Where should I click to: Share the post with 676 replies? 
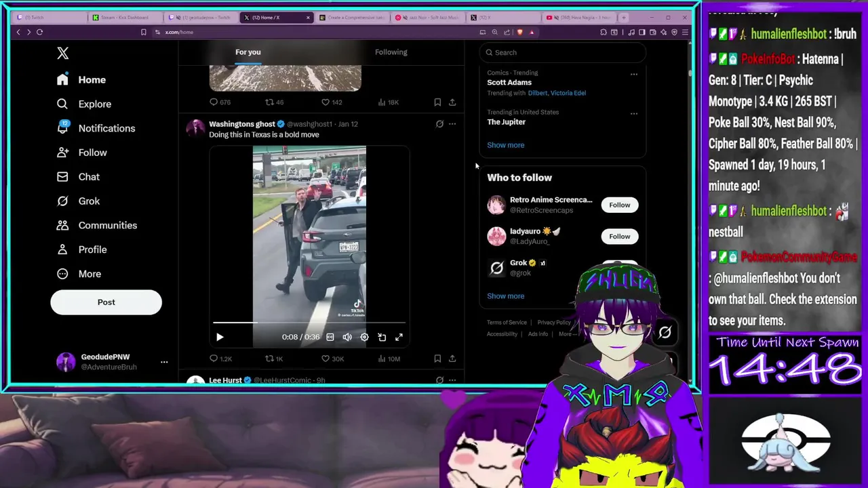(452, 102)
